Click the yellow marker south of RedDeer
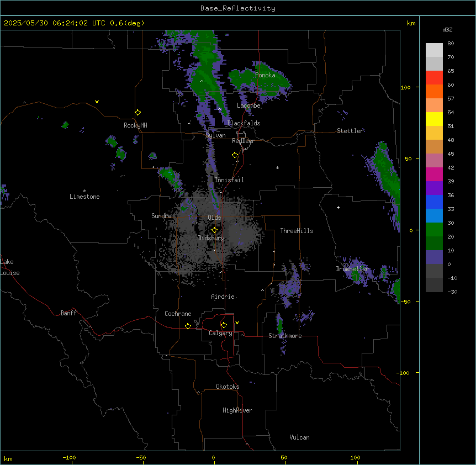 pyautogui.click(x=235, y=155)
